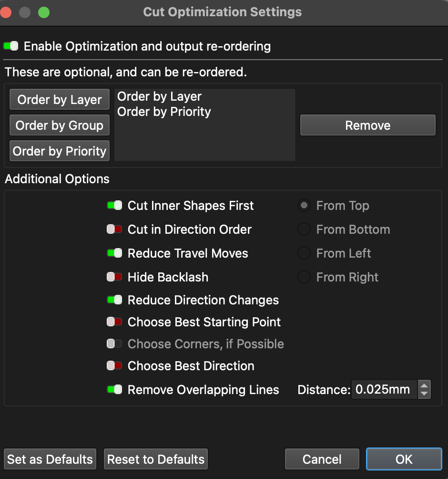Toggle Enable Optimization and output re-ordering switch
The image size is (448, 479).
10,46
